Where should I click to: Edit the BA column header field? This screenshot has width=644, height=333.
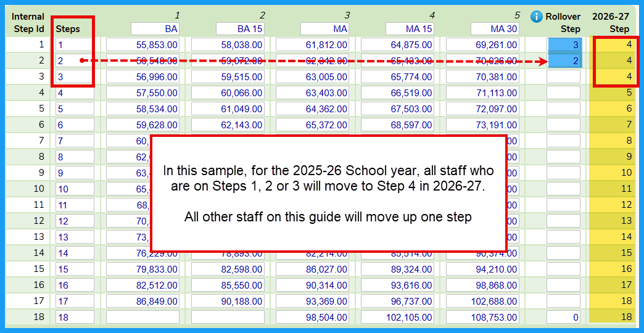[x=155, y=29]
